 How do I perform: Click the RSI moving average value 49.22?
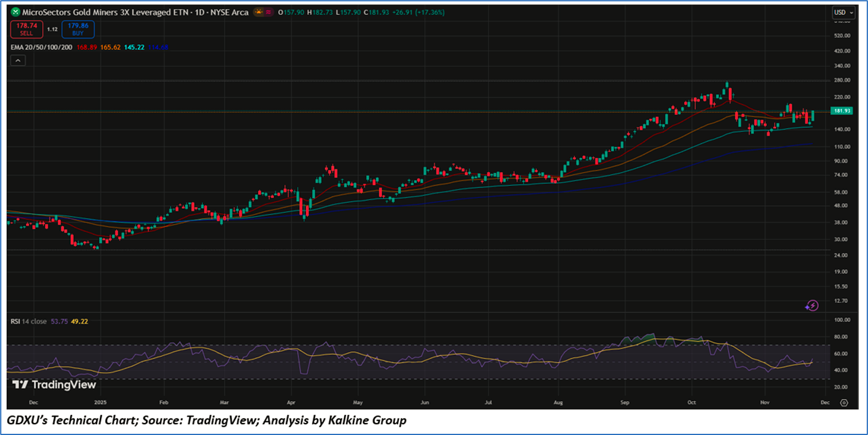click(x=79, y=321)
